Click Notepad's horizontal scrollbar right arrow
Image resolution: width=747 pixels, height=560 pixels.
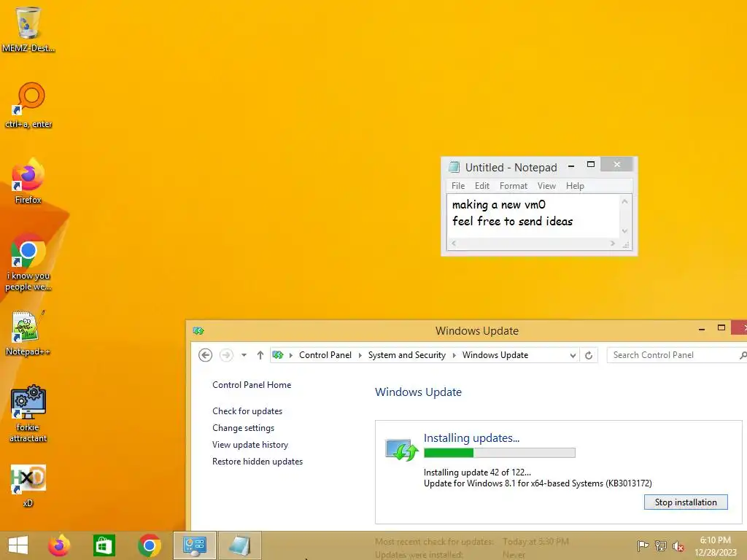tap(613, 244)
